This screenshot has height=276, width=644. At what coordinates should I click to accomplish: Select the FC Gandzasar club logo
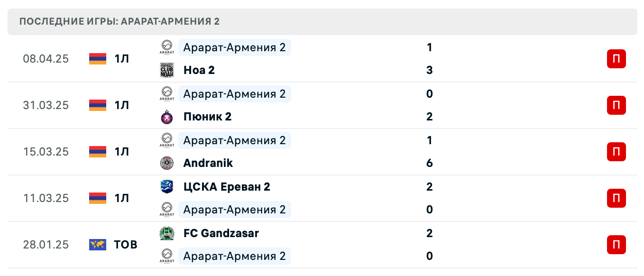[x=167, y=233]
